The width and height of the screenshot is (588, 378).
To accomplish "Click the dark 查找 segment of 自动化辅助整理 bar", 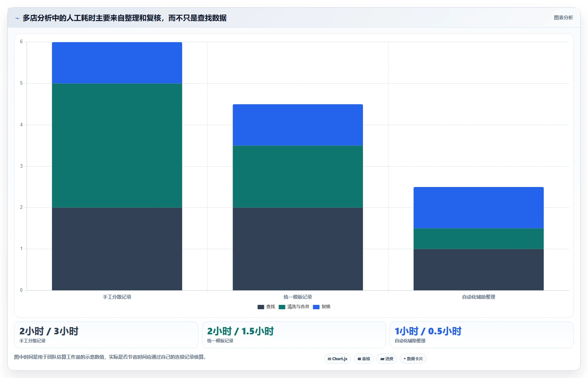I will tap(478, 270).
